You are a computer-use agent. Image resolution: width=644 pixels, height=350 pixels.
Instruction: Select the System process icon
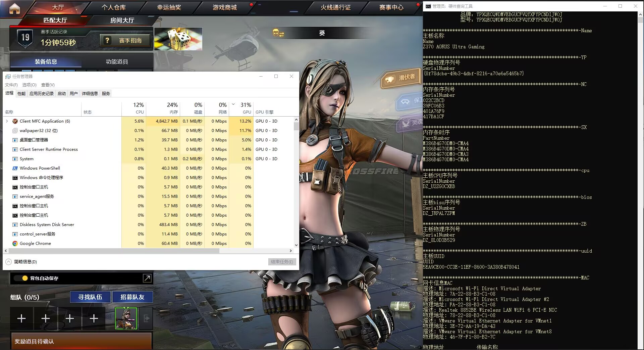pyautogui.click(x=15, y=159)
